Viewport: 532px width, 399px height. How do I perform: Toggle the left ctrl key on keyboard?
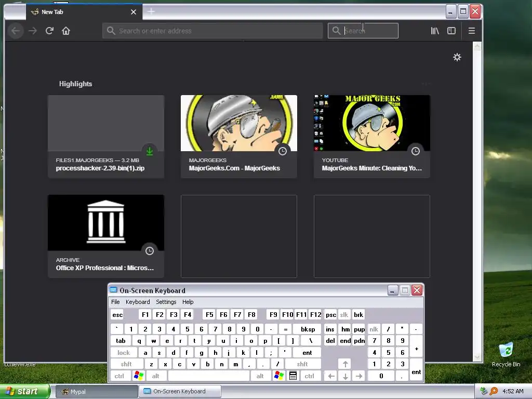pyautogui.click(x=119, y=376)
